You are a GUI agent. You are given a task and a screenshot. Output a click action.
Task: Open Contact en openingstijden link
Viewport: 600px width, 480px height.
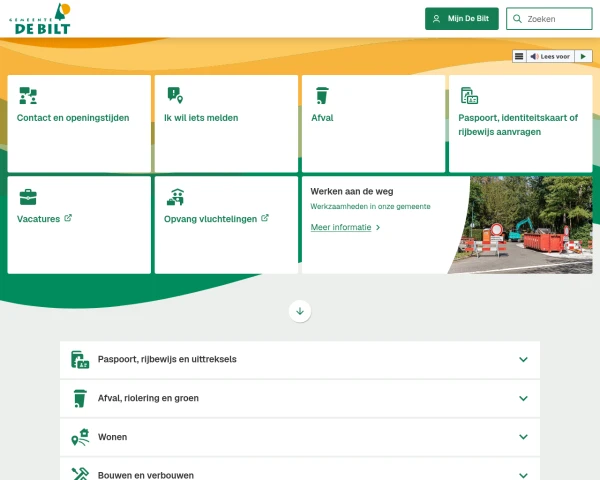pyautogui.click(x=73, y=118)
